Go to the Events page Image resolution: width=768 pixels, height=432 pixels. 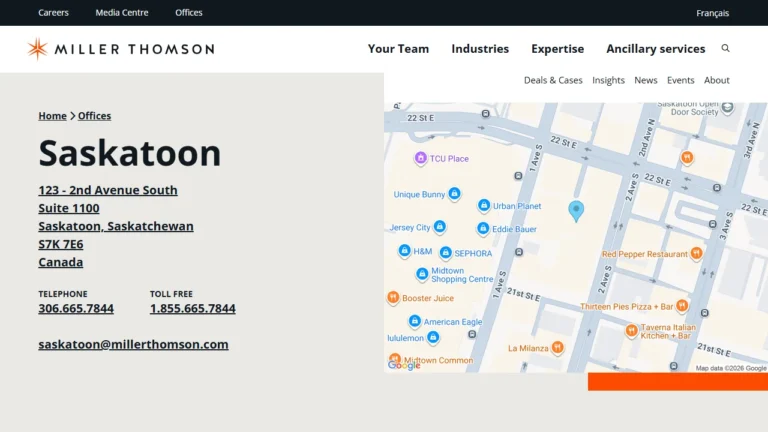click(680, 80)
